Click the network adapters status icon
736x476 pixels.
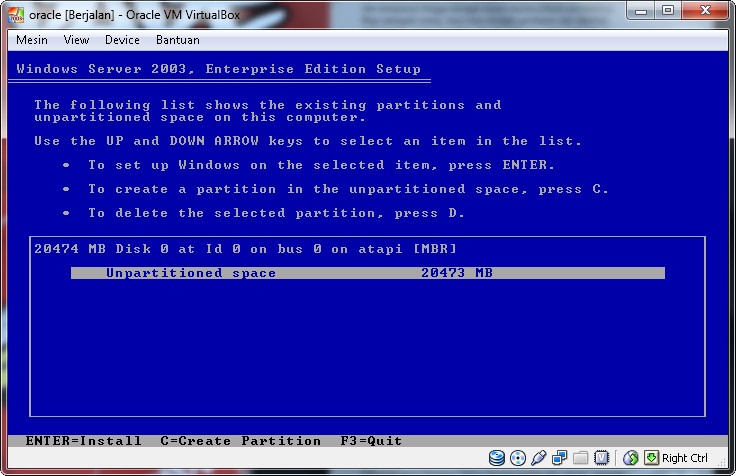coord(560,458)
